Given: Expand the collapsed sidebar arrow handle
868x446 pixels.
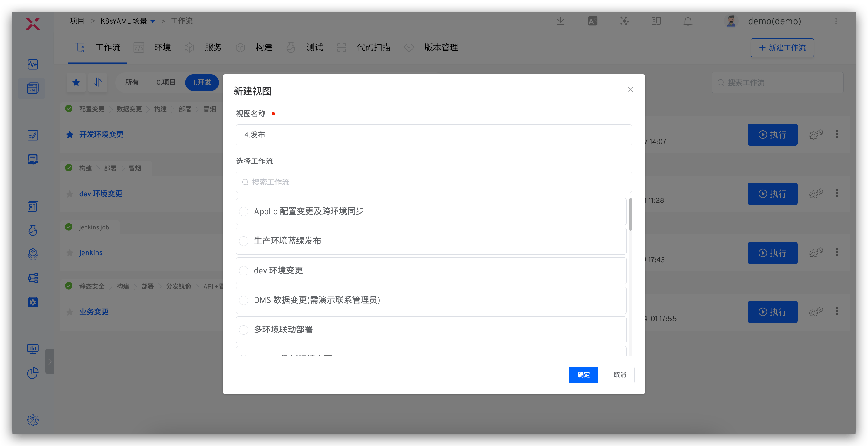Looking at the screenshot, I should pos(50,362).
